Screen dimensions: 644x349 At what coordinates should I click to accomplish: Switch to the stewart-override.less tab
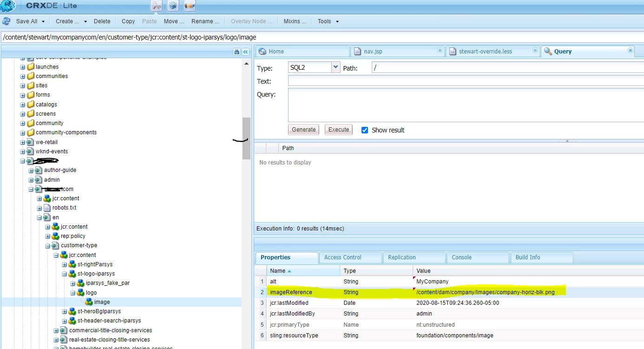493,52
